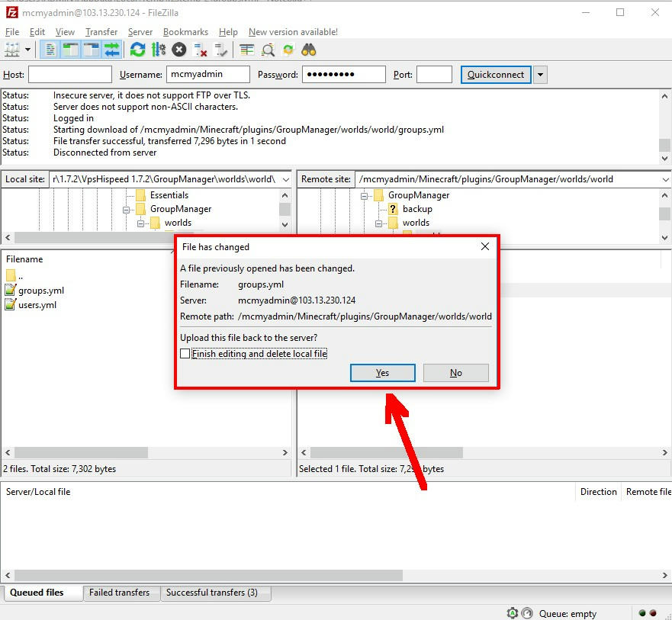Viewport: 672px width, 620px height.
Task: Collapse local worlds tree node
Action: point(140,223)
